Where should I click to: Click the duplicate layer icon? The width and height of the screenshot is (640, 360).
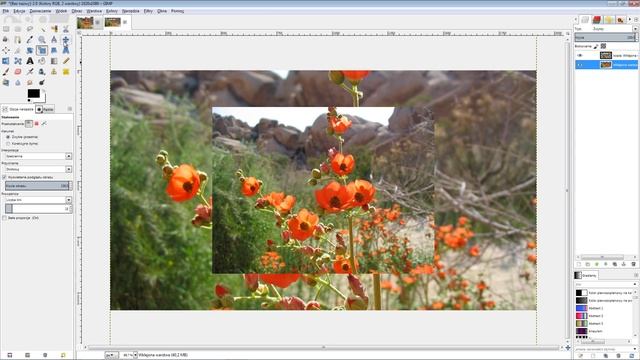[x=615, y=264]
